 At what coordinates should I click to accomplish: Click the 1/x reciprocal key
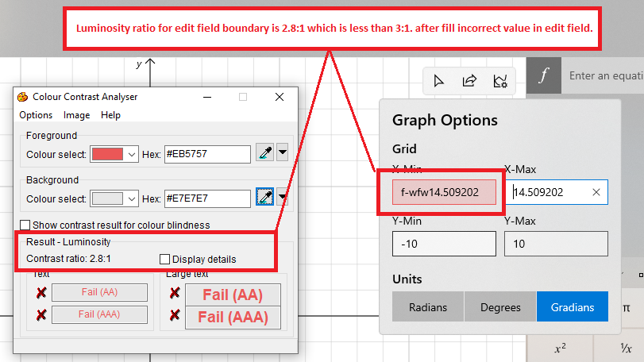click(x=626, y=349)
